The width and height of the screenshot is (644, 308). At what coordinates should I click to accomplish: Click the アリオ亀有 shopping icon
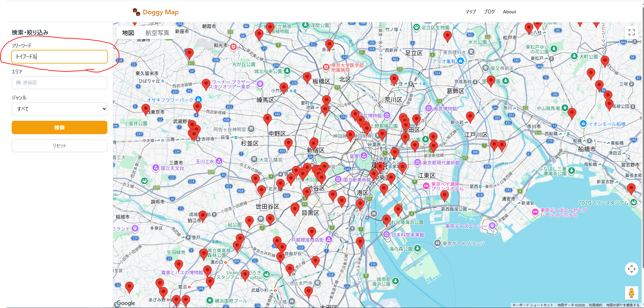pos(461,61)
